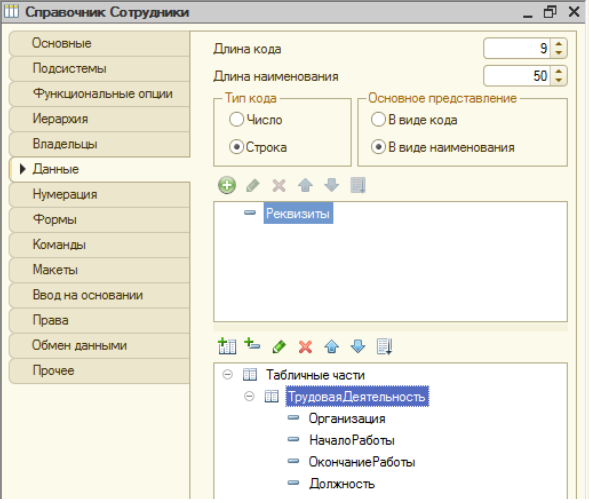
Task: Click the sort list icon in lower toolbar
Action: pos(384,346)
